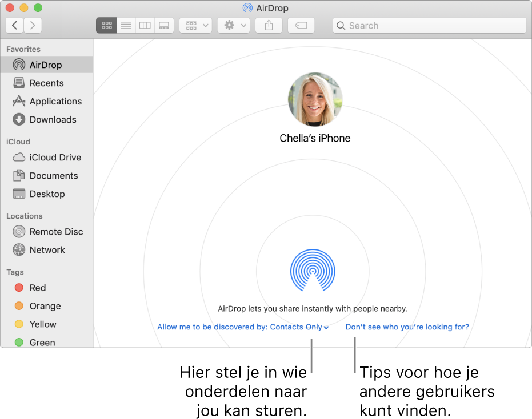Click the Documents folder icon in the sidebar
The height and width of the screenshot is (419, 532).
point(19,175)
